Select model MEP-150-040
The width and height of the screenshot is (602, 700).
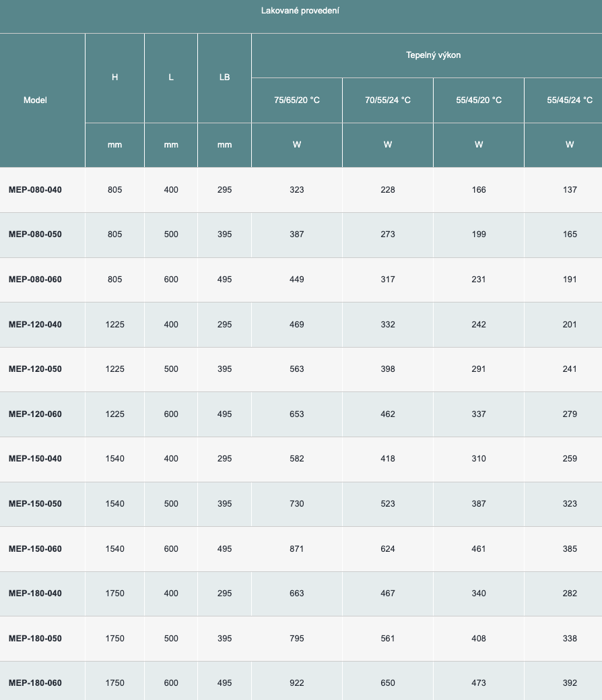pos(35,459)
